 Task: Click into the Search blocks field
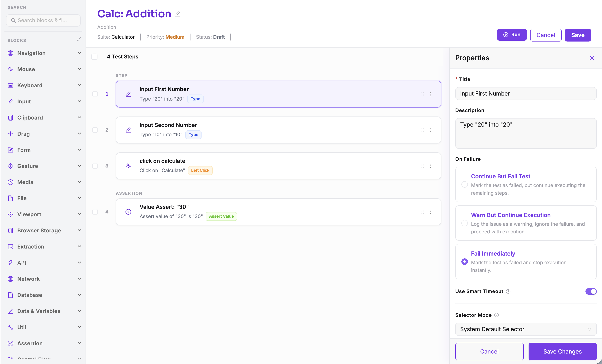[44, 21]
